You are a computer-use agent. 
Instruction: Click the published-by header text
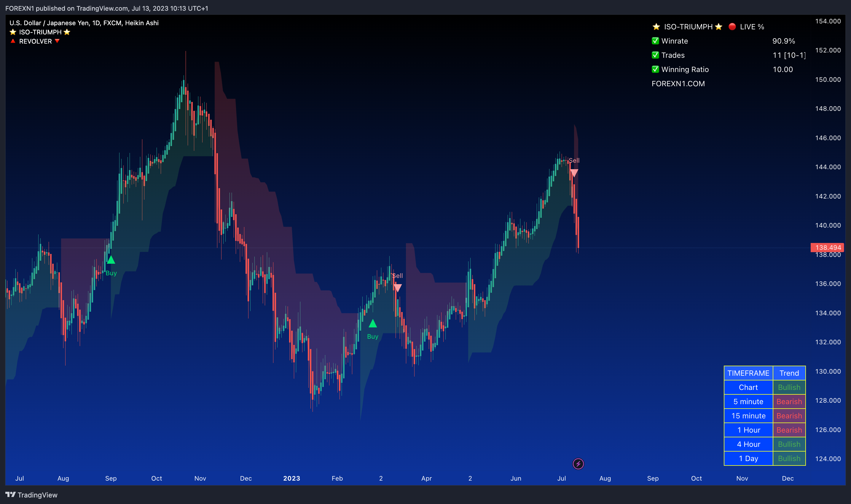tap(106, 8)
